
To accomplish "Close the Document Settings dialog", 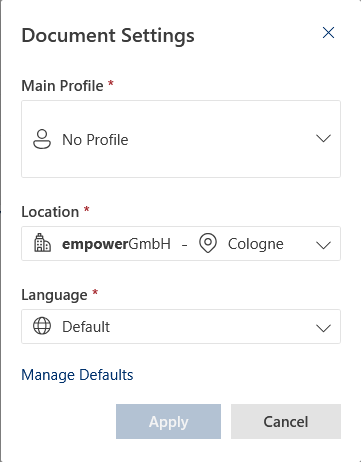I will coord(328,33).
